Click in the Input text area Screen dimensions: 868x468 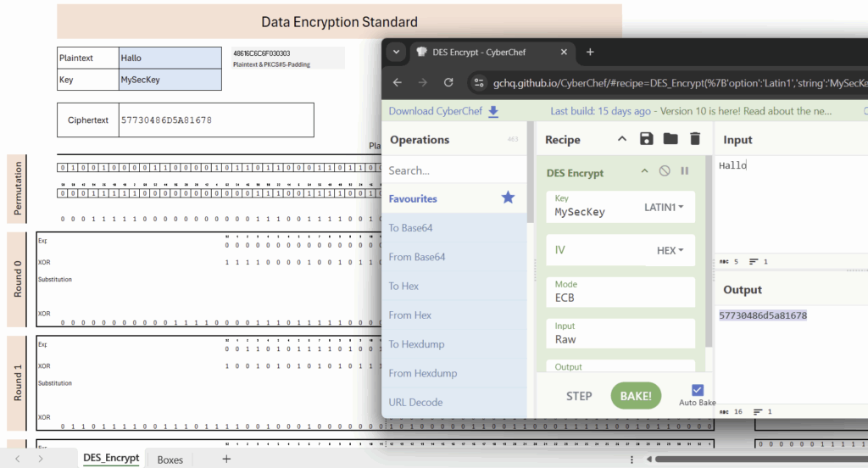[792, 205]
